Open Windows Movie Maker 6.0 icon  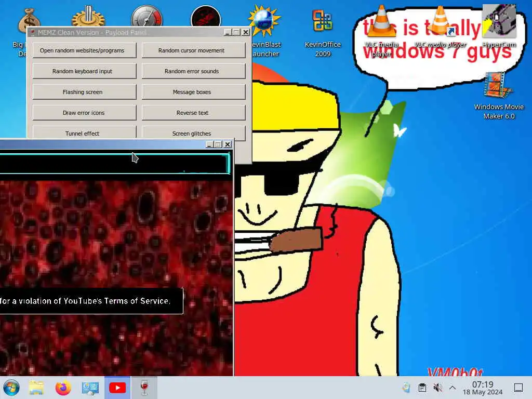[499, 96]
